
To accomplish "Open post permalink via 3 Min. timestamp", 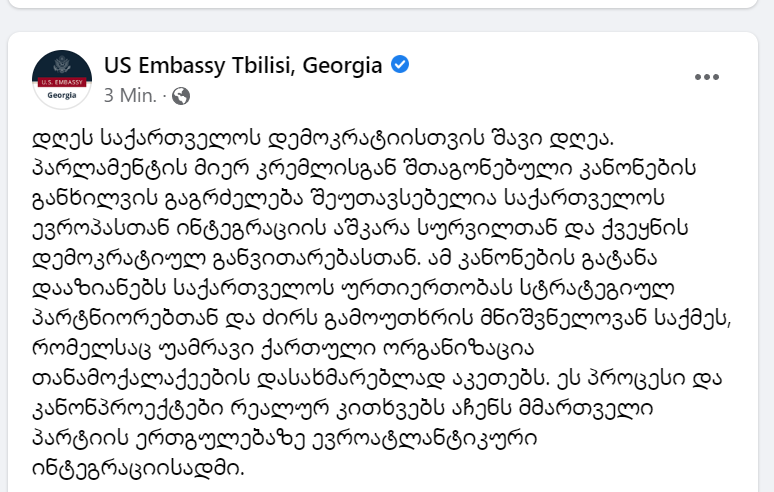I will (130, 95).
